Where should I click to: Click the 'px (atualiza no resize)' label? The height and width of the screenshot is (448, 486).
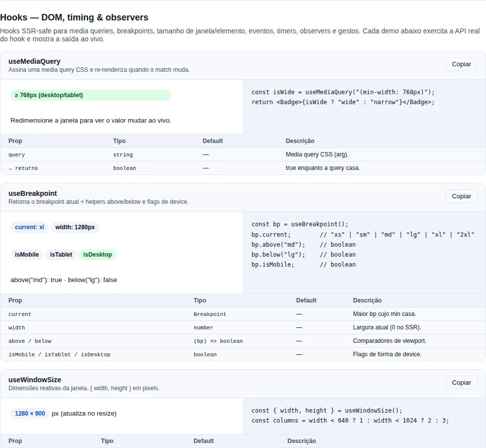click(x=84, y=414)
